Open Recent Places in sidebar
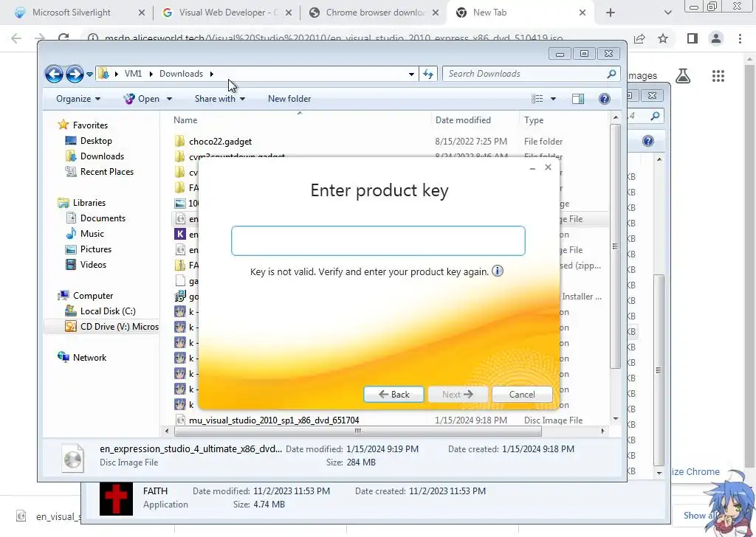 (107, 171)
